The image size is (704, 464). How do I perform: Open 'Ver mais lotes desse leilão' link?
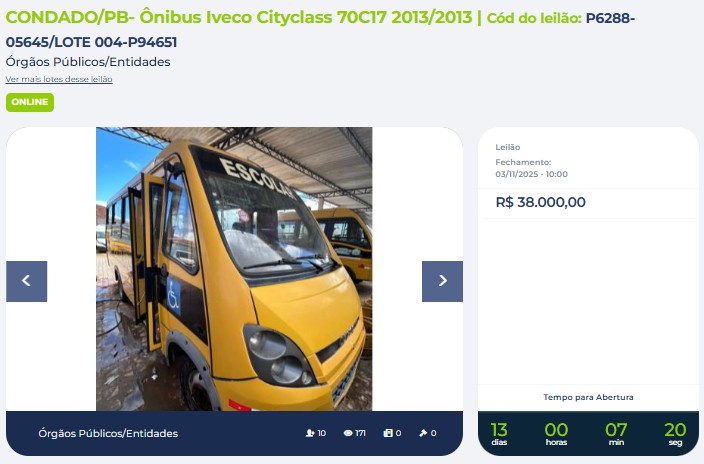pyautogui.click(x=59, y=79)
